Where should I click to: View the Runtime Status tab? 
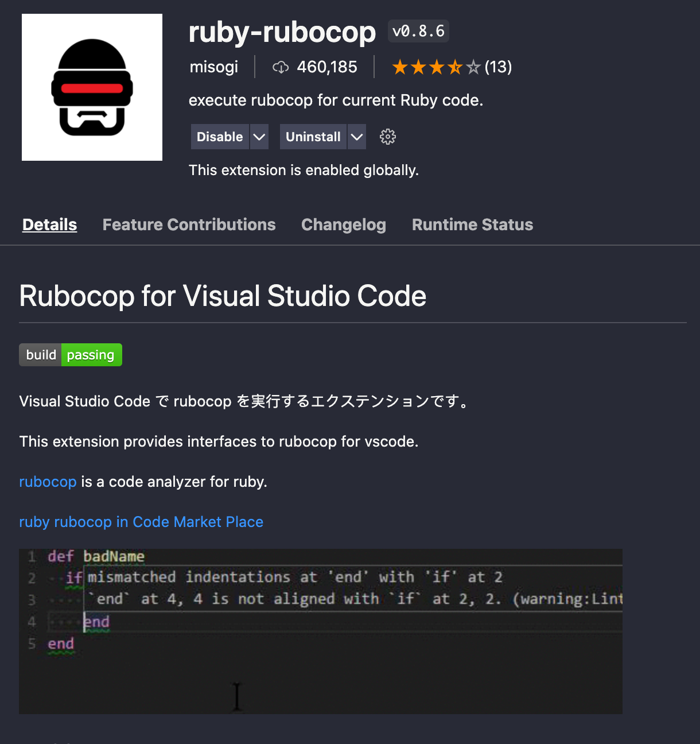click(x=472, y=224)
